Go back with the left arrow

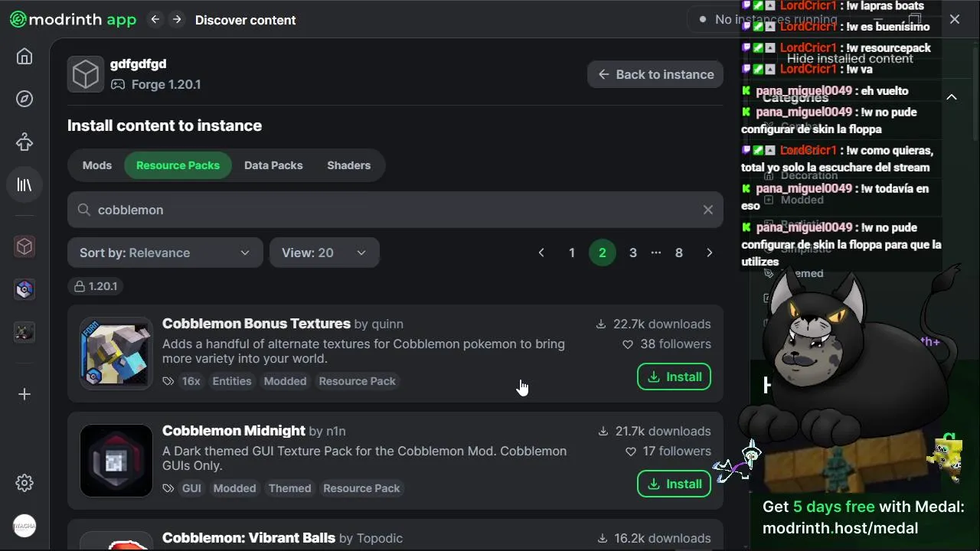(x=155, y=20)
